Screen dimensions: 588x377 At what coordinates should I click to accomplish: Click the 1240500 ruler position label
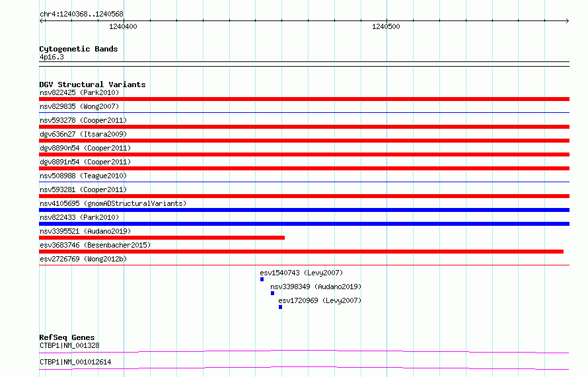point(386,26)
